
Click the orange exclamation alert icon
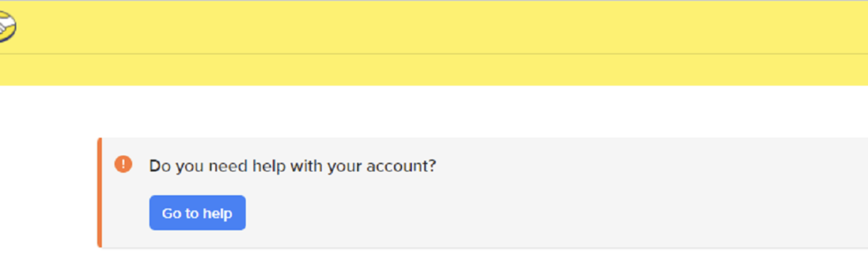point(123,164)
